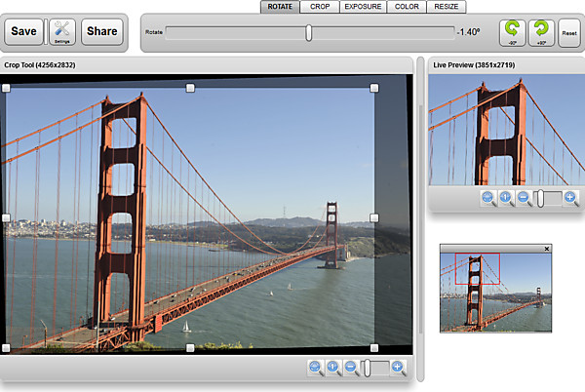
Task: Fit image to Live Preview panel
Action: tap(488, 198)
